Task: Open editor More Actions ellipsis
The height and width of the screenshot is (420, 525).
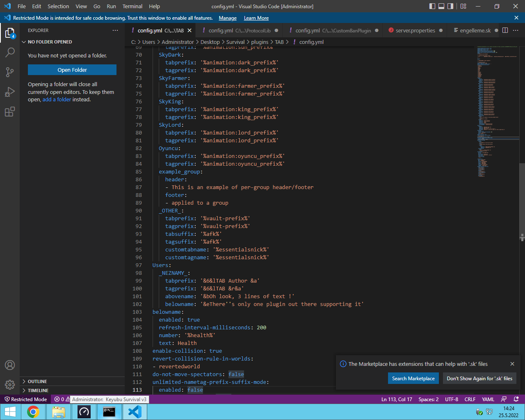Action: point(516,30)
